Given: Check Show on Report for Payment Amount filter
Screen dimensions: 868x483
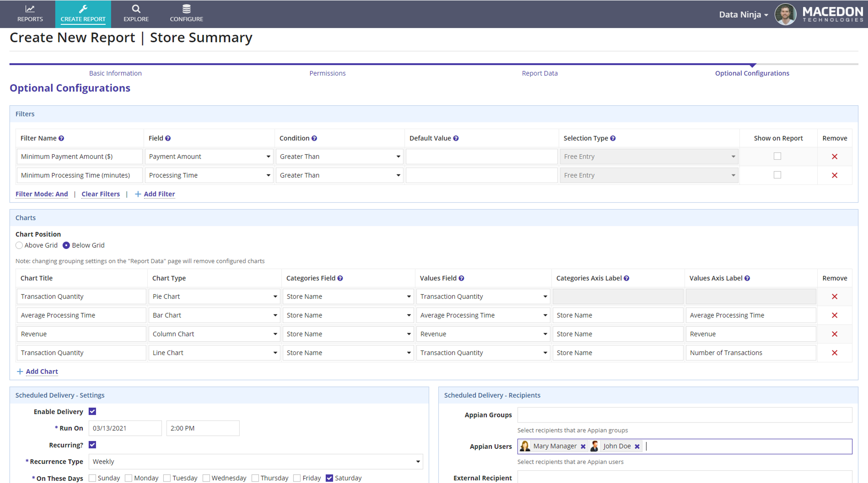Looking at the screenshot, I should [x=777, y=156].
